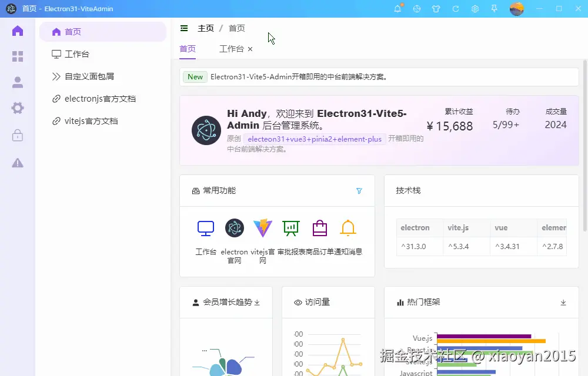
Task: Click the ^31.3.0 version cell
Action: tap(420, 246)
